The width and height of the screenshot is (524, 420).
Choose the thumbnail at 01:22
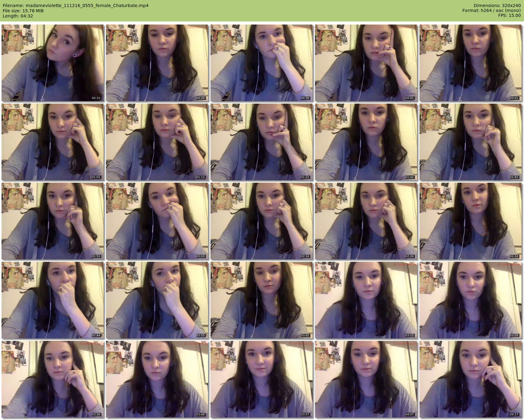[262, 142]
